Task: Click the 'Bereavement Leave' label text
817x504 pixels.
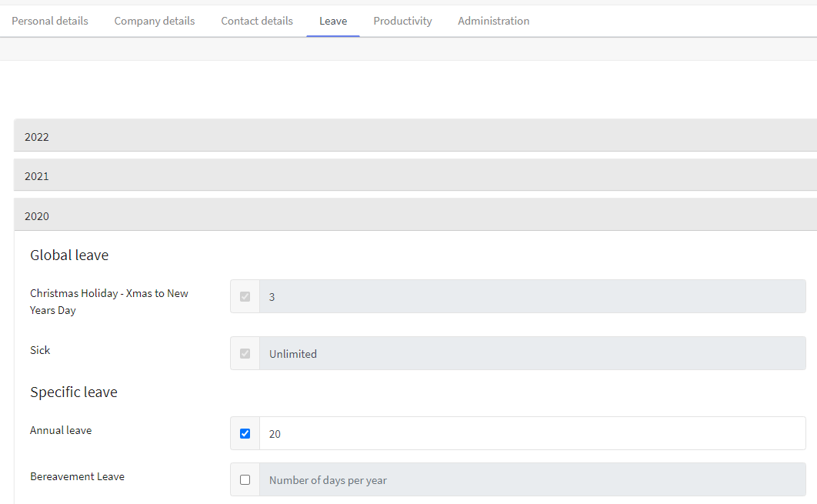Action: click(77, 476)
